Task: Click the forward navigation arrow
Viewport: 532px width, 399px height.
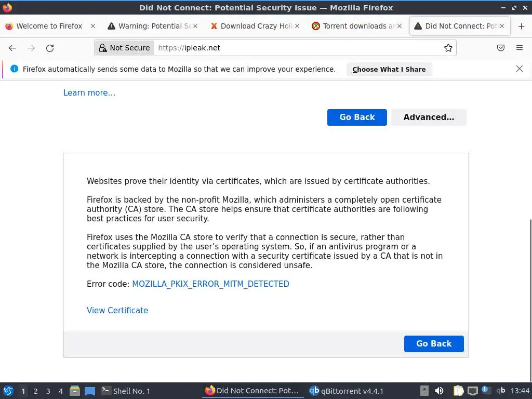Action: tap(31, 48)
